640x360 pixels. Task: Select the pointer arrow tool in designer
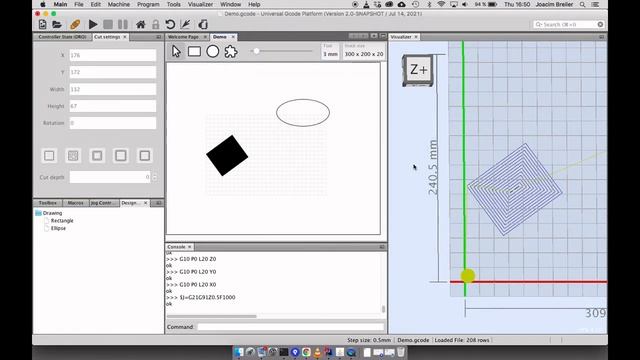176,51
